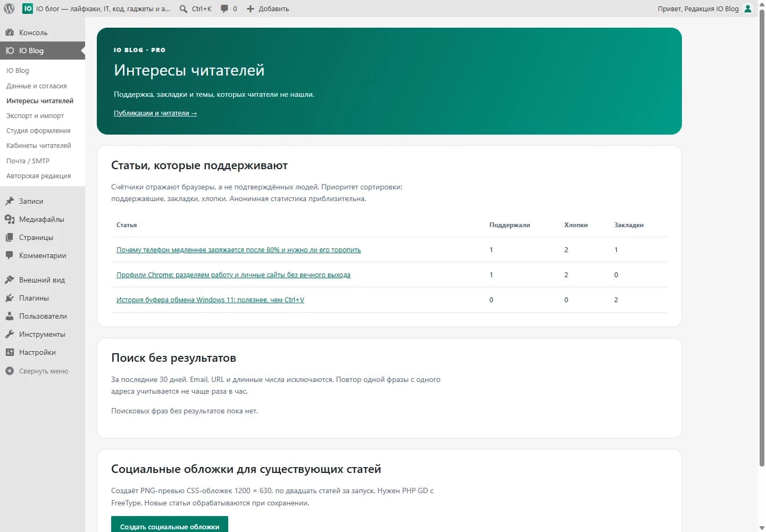This screenshot has width=766, height=532.
Task: Click the Страницы pages icon
Action: pos(10,237)
